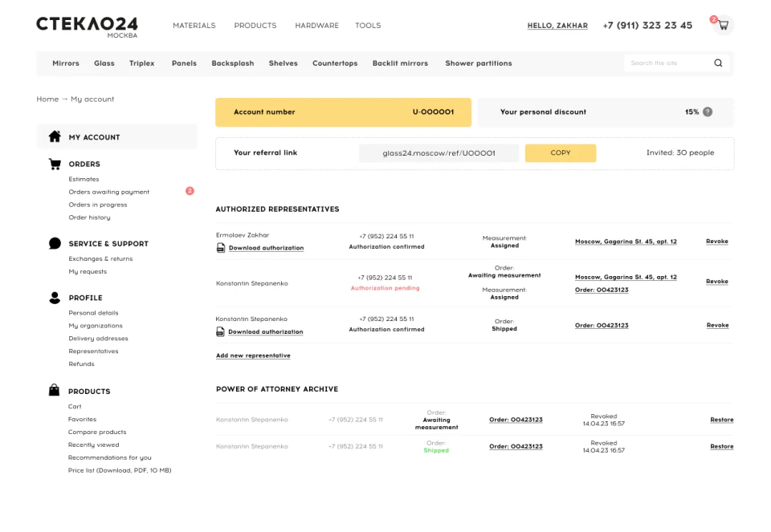Click the Profile person icon

55,298
